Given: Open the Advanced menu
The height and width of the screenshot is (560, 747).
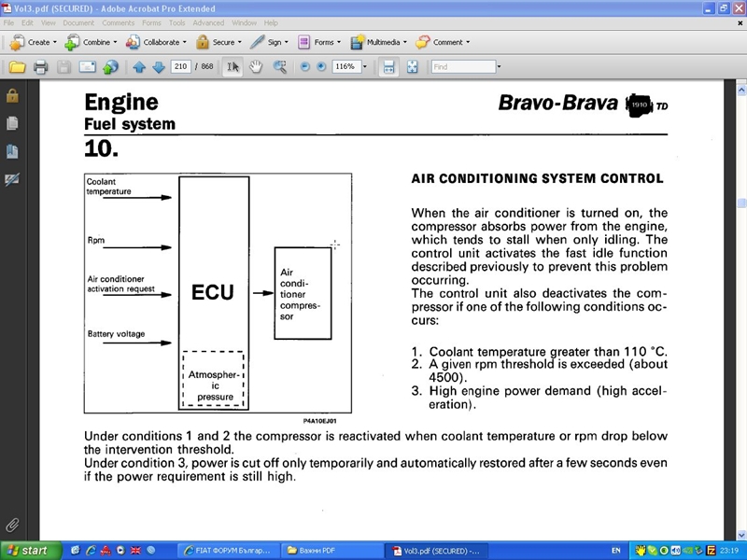Looking at the screenshot, I should coord(208,22).
